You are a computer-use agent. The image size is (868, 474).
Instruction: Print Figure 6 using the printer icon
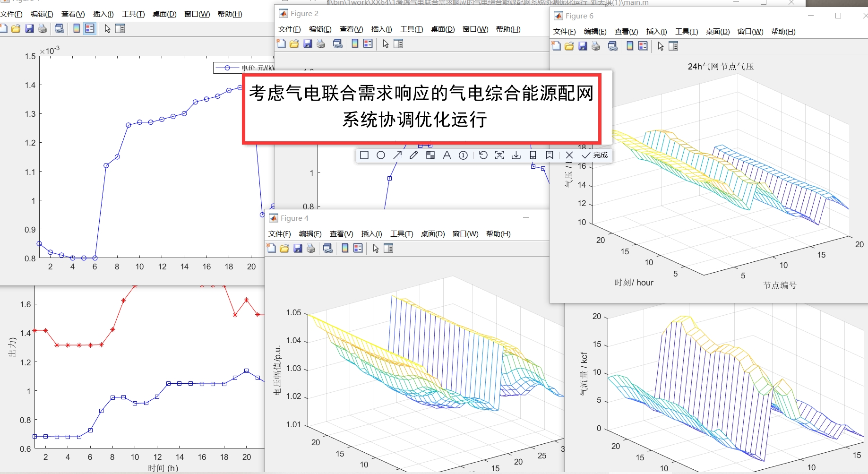596,46
